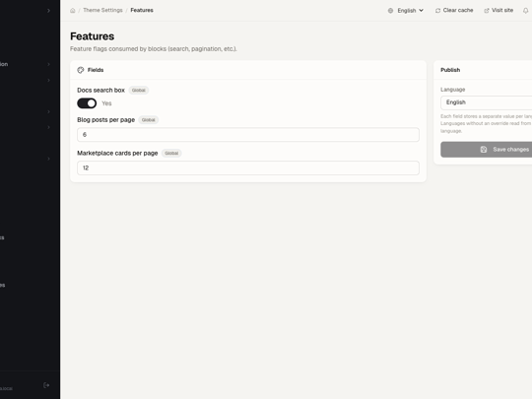Click the refresh icon of Clear cache
The image size is (532, 399).
437,11
